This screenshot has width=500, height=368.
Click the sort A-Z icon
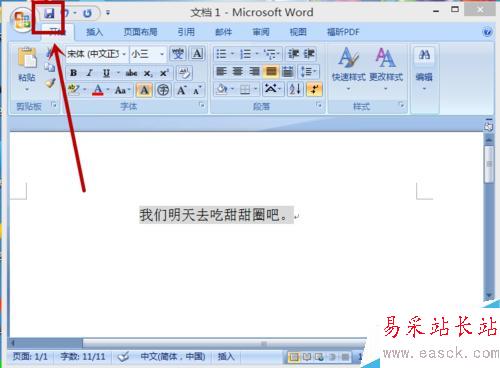tap(295, 89)
